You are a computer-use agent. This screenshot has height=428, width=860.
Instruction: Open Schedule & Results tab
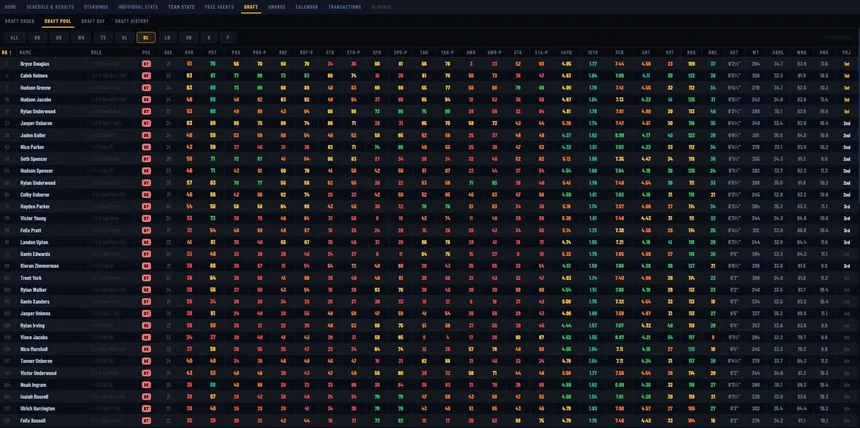[50, 7]
